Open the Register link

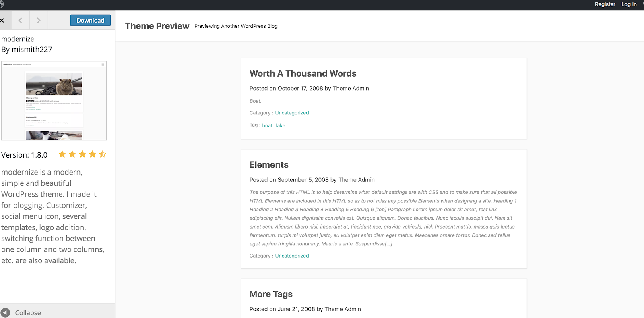(605, 4)
